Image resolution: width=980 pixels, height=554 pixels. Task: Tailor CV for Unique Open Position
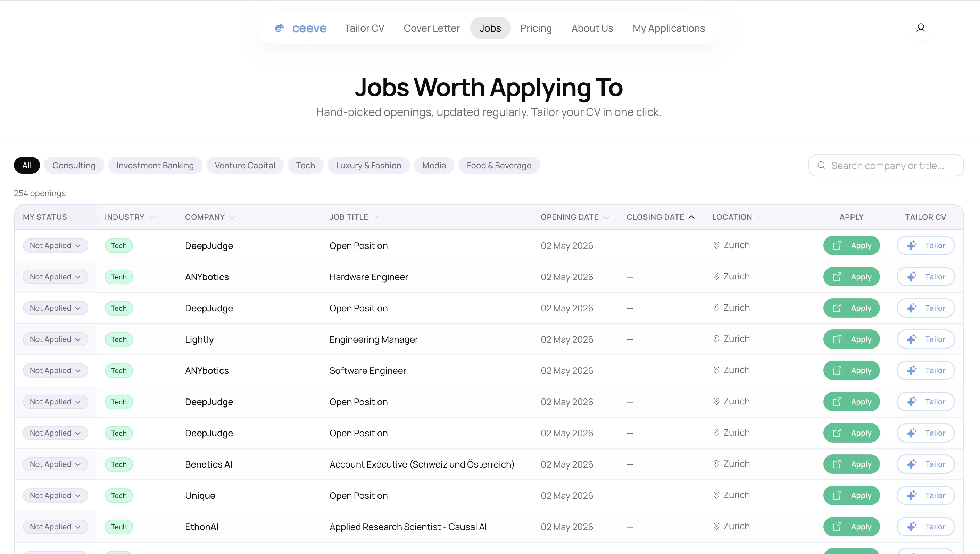click(x=925, y=495)
